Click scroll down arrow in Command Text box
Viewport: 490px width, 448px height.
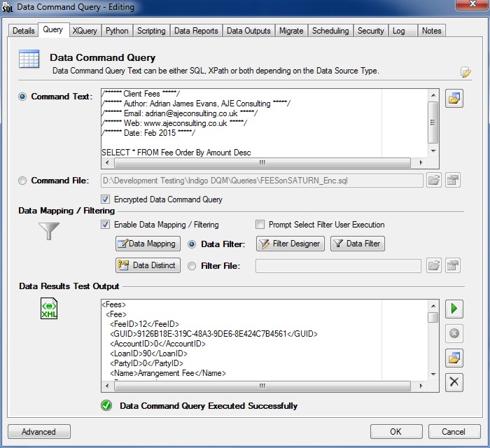pos(433,150)
